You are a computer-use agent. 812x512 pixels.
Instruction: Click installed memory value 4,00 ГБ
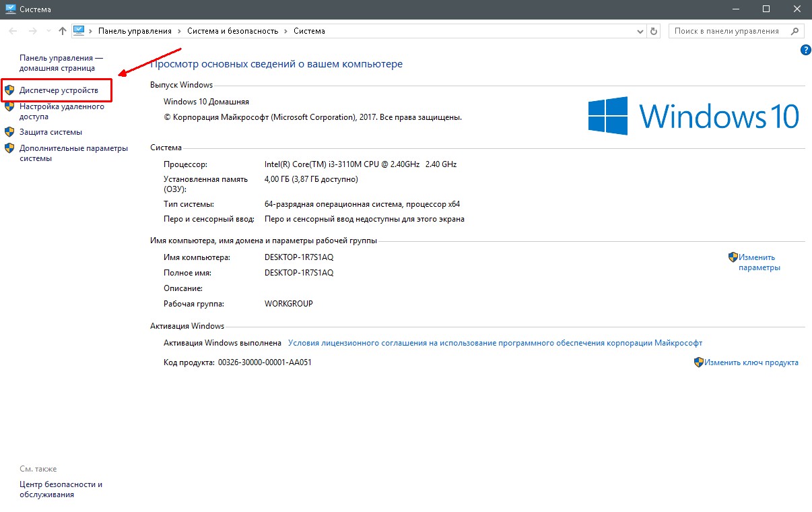(x=312, y=179)
